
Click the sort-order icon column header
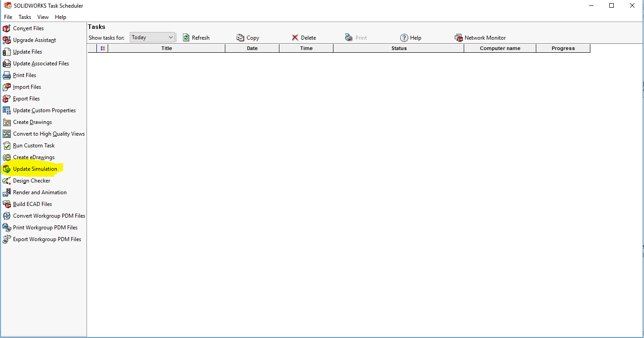[103, 48]
